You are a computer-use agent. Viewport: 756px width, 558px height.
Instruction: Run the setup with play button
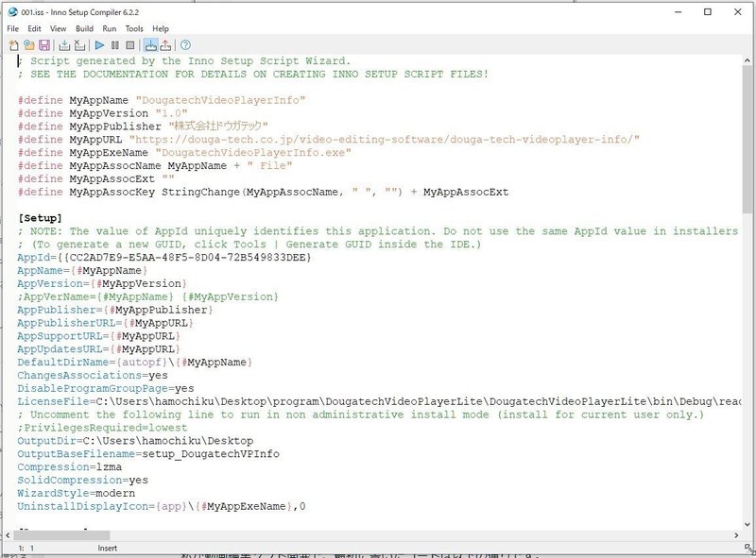[x=99, y=45]
